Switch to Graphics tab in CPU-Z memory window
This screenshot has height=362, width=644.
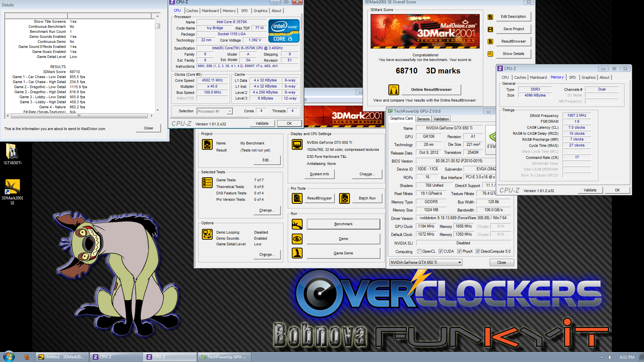click(x=588, y=77)
